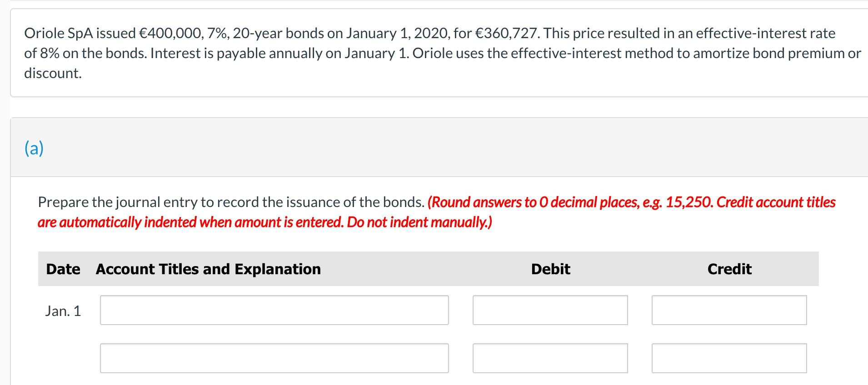868x385 pixels.
Task: Click the Credit column header
Action: click(x=729, y=269)
